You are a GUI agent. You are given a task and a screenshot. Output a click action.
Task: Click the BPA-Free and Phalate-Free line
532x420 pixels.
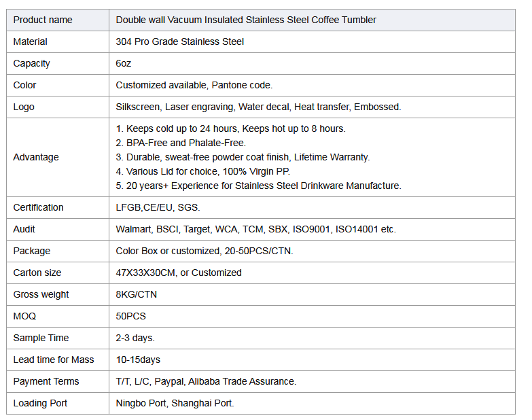181,143
